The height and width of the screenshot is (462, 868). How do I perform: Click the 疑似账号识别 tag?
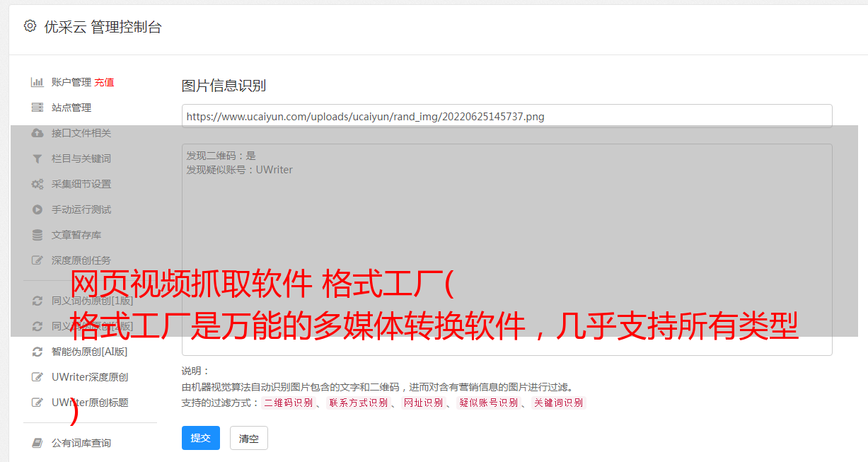click(x=489, y=403)
